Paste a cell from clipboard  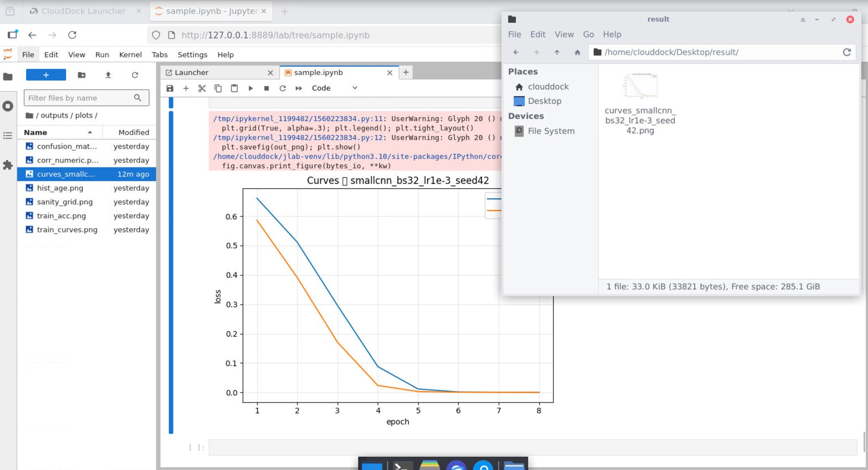tap(234, 88)
